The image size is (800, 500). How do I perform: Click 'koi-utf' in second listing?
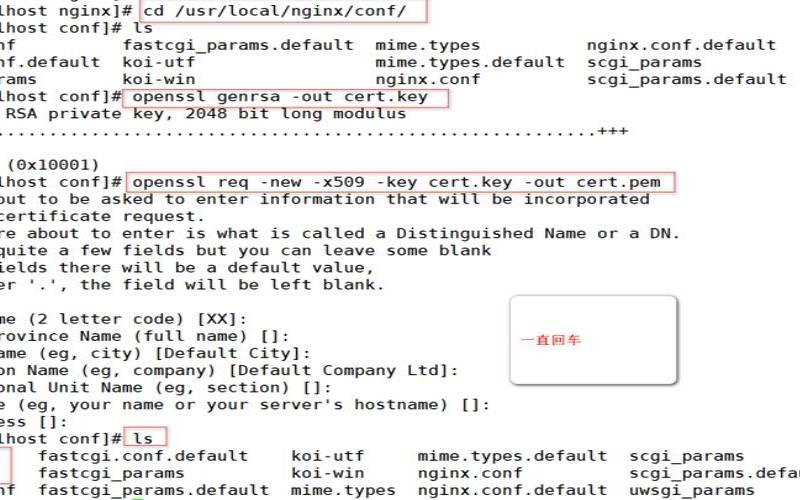click(x=328, y=456)
